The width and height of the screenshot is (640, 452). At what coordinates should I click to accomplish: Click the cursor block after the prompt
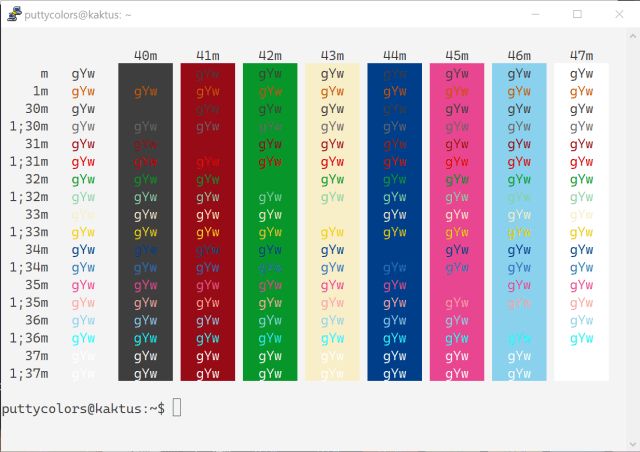tap(177, 408)
